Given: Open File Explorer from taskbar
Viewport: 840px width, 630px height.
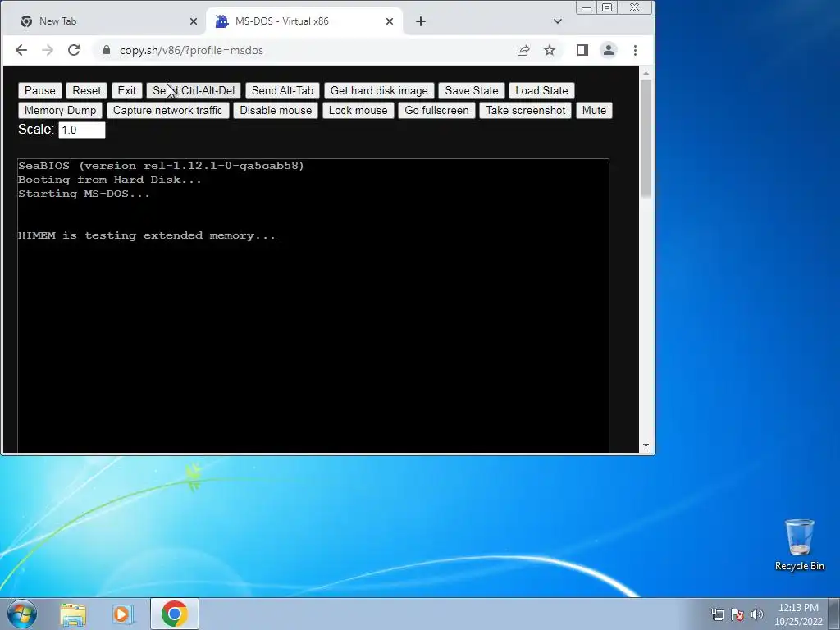Looking at the screenshot, I should (x=73, y=614).
